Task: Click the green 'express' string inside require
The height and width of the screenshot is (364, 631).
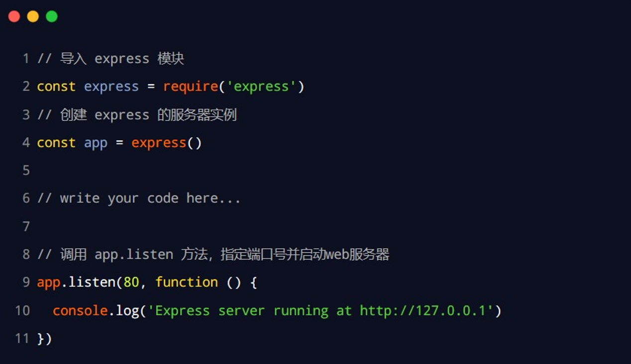Action: coord(261,87)
